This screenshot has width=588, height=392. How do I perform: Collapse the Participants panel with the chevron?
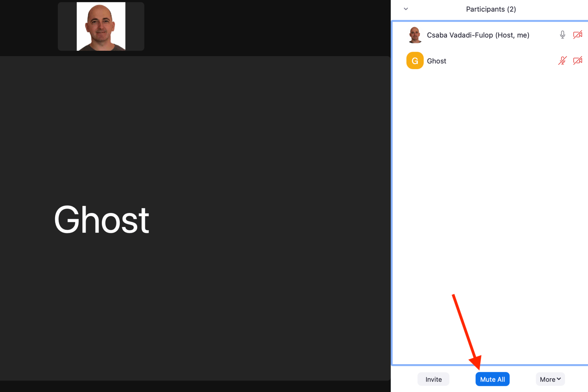pos(406,9)
